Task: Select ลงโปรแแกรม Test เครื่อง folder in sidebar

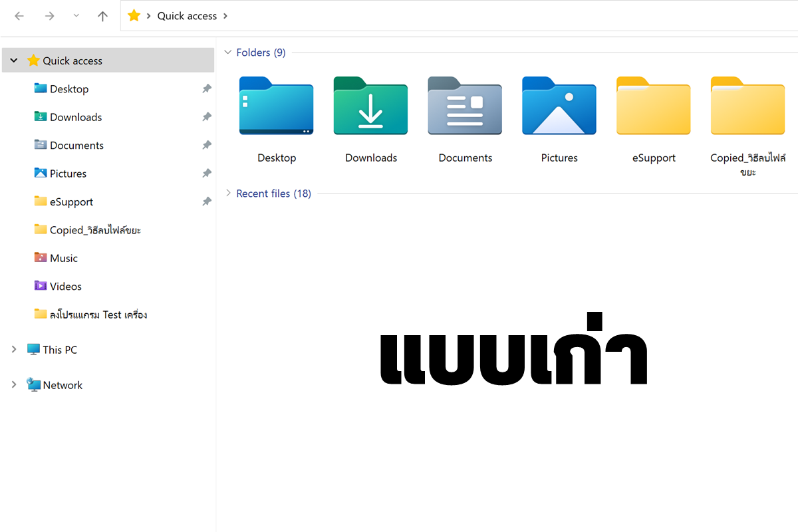Action: pyautogui.click(x=98, y=315)
